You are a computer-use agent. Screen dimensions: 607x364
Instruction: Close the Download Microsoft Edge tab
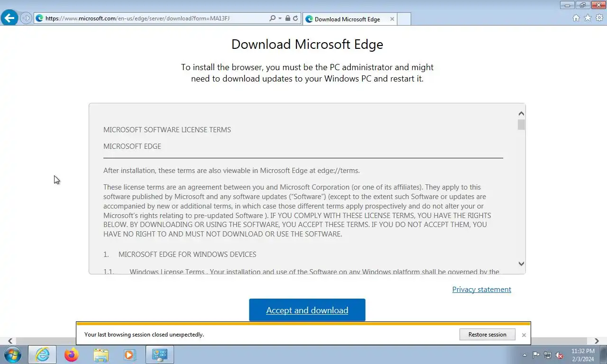392,19
